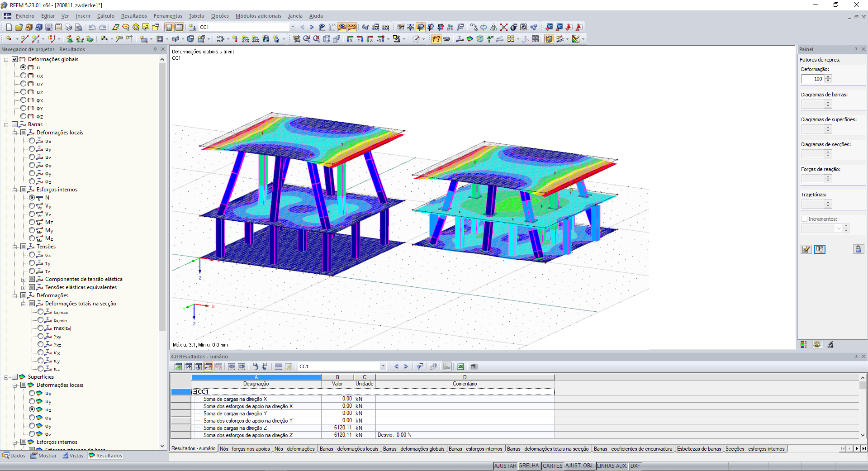This screenshot has width=868, height=471.
Task: Toggle the project navigator toolbar icon
Action: [169, 27]
